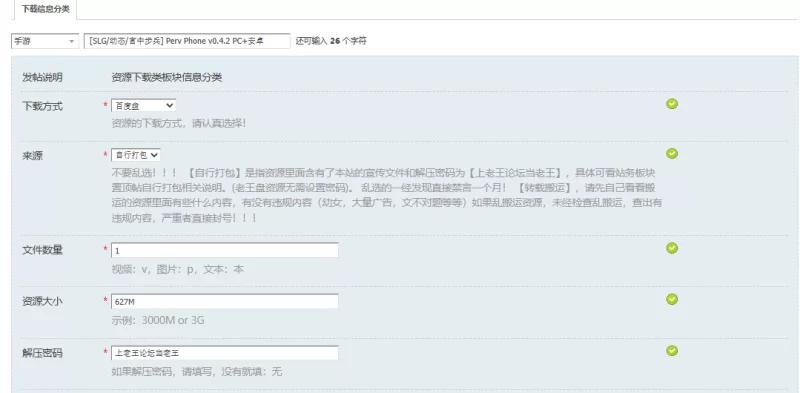Click the 解压密码 label
The image size is (800, 393).
(x=42, y=353)
